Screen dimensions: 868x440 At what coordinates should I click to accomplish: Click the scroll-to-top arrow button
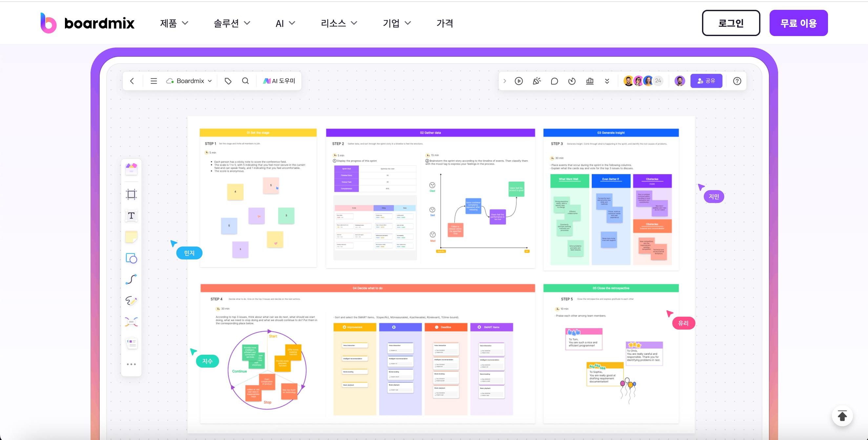point(842,416)
